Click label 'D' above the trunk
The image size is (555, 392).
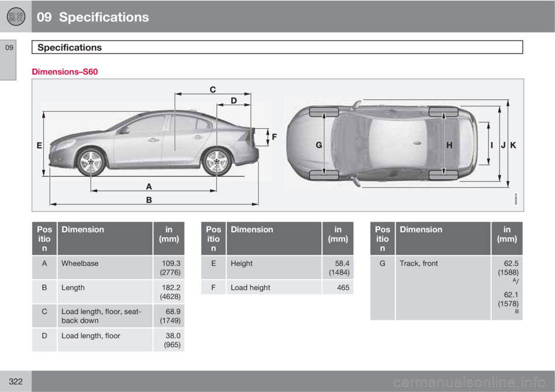pos(234,101)
